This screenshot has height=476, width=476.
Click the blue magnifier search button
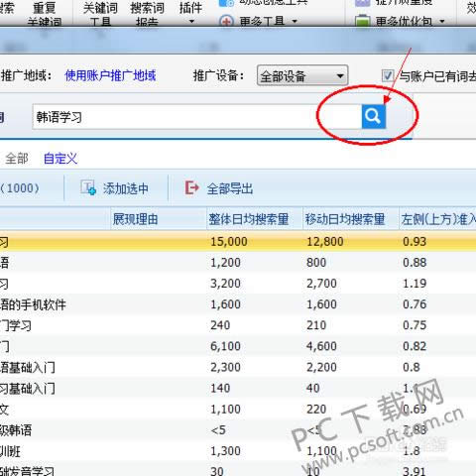point(374,116)
